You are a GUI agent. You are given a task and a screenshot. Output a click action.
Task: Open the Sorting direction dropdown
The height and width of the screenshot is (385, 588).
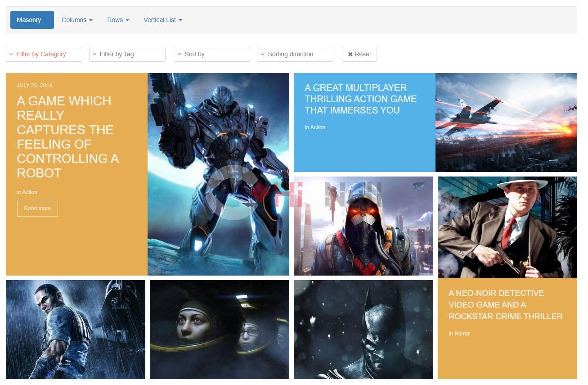pyautogui.click(x=295, y=54)
